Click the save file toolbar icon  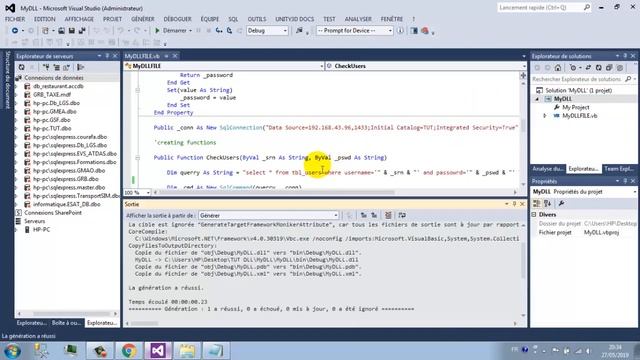pyautogui.click(x=72, y=31)
